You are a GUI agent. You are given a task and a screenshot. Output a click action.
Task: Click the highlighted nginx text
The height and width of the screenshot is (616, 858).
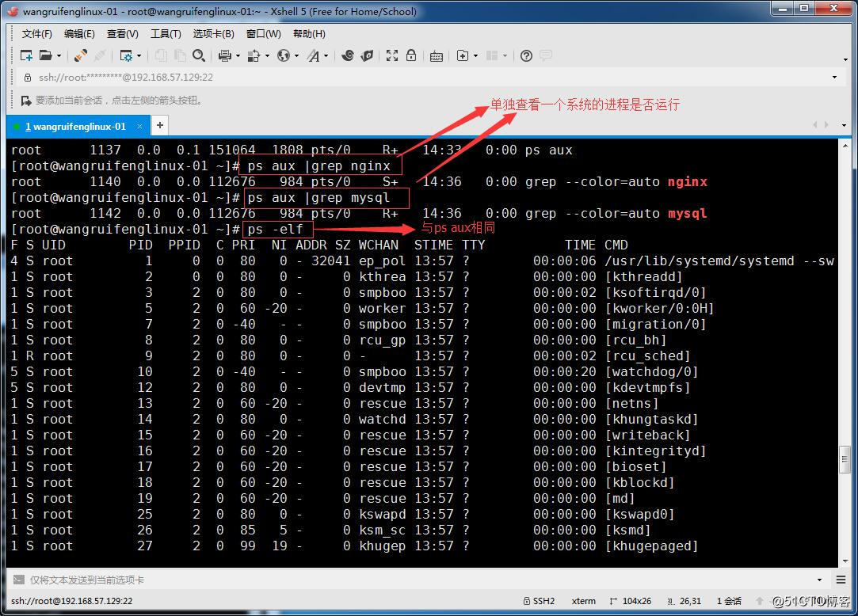click(688, 181)
